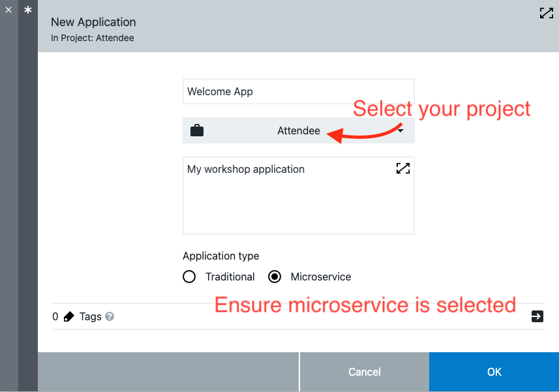Open the Attendee project selector
Viewport: 559px width, 392px height.
[298, 130]
